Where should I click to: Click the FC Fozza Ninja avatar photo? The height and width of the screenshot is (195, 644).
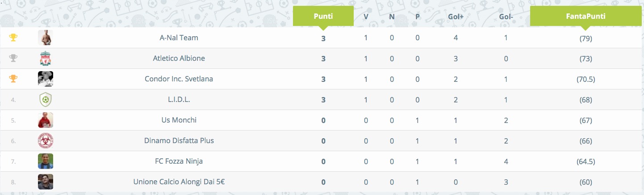point(46,161)
